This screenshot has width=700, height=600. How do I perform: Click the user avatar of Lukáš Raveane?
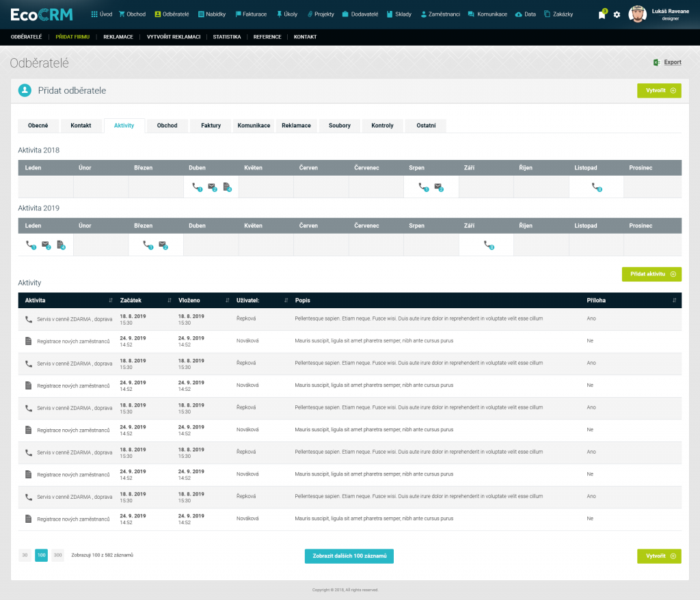[637, 14]
